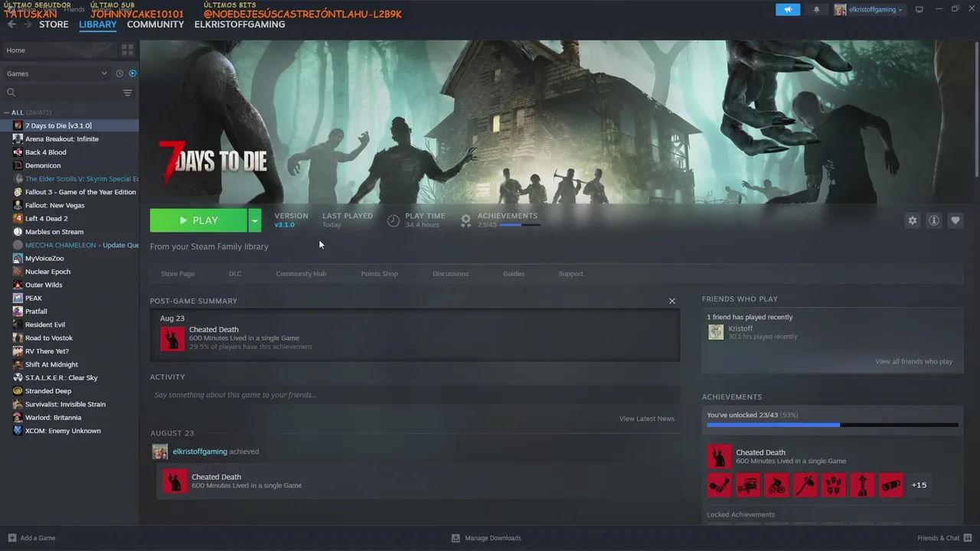Click the achievements progress bar beside 23/43
This screenshot has height=551, width=980.
[x=520, y=225]
